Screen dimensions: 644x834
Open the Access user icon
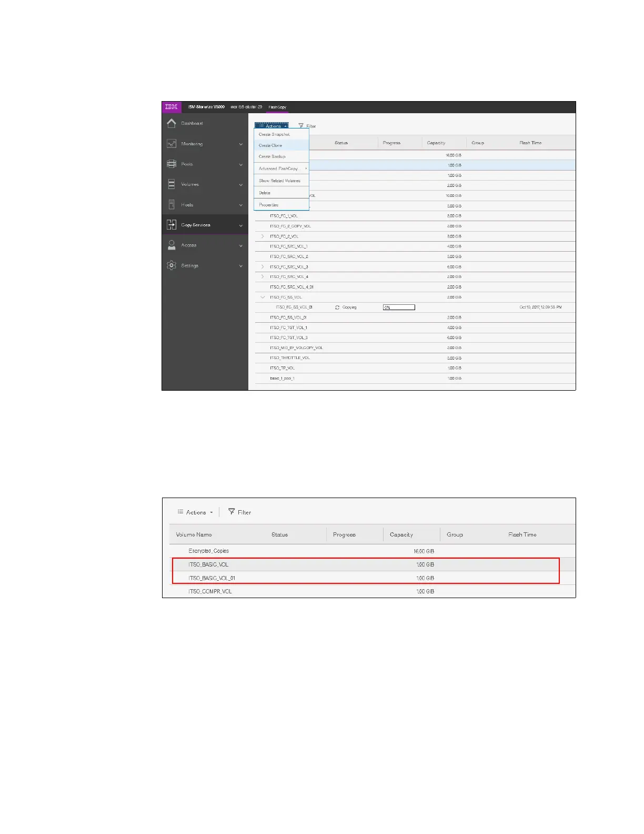coord(172,245)
